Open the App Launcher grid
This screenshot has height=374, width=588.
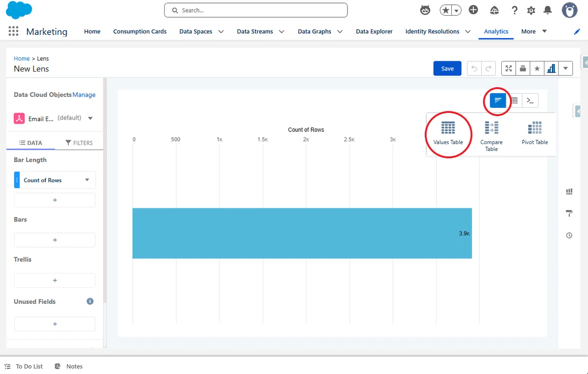tap(13, 31)
